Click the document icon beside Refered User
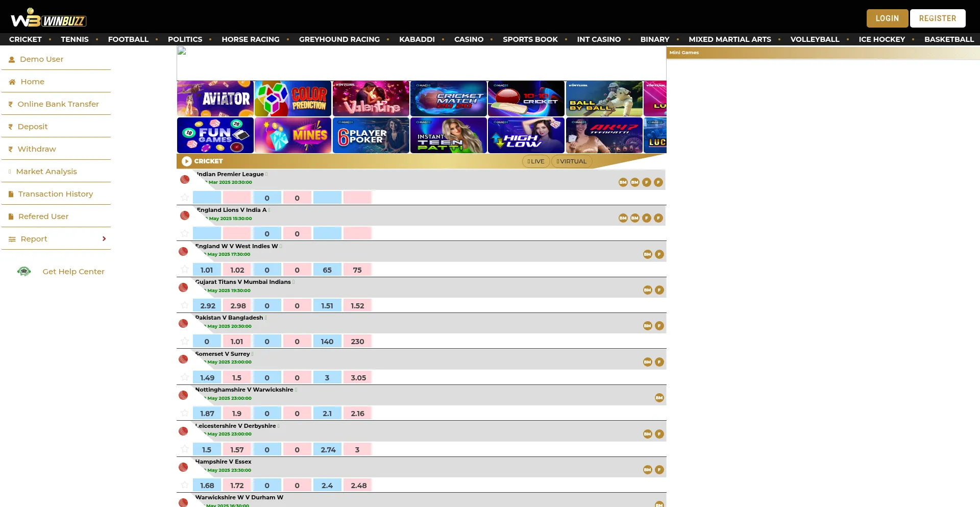Screen dimensions: 980x507 [11, 216]
